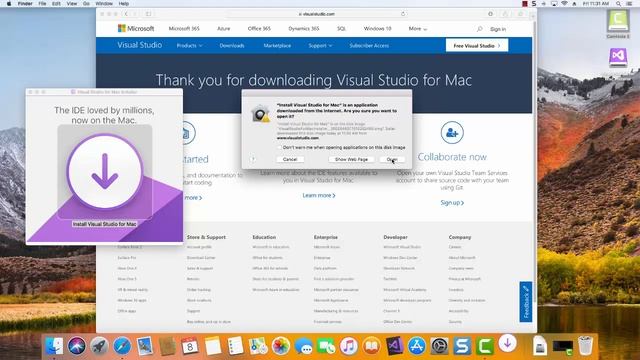The width and height of the screenshot is (640, 360).
Task: Click the Safari address bar
Action: [x=317, y=14]
